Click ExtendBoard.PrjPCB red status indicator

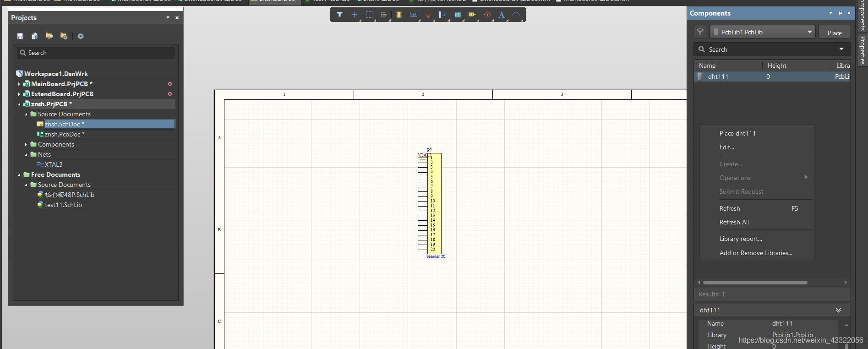170,94
